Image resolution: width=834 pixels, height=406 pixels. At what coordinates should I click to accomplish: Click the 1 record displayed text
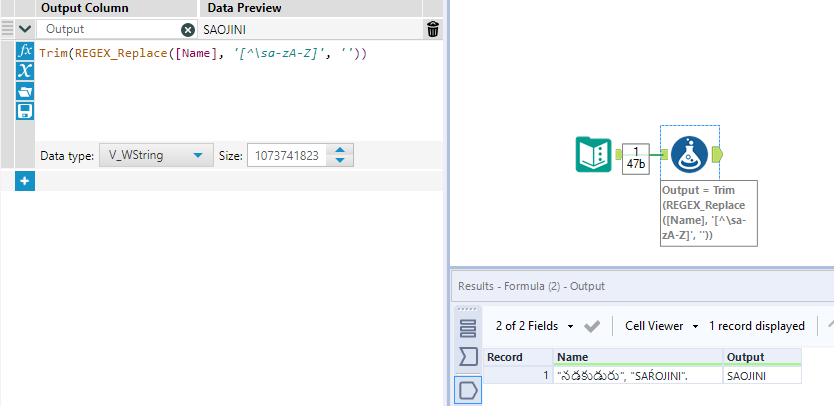pos(756,326)
